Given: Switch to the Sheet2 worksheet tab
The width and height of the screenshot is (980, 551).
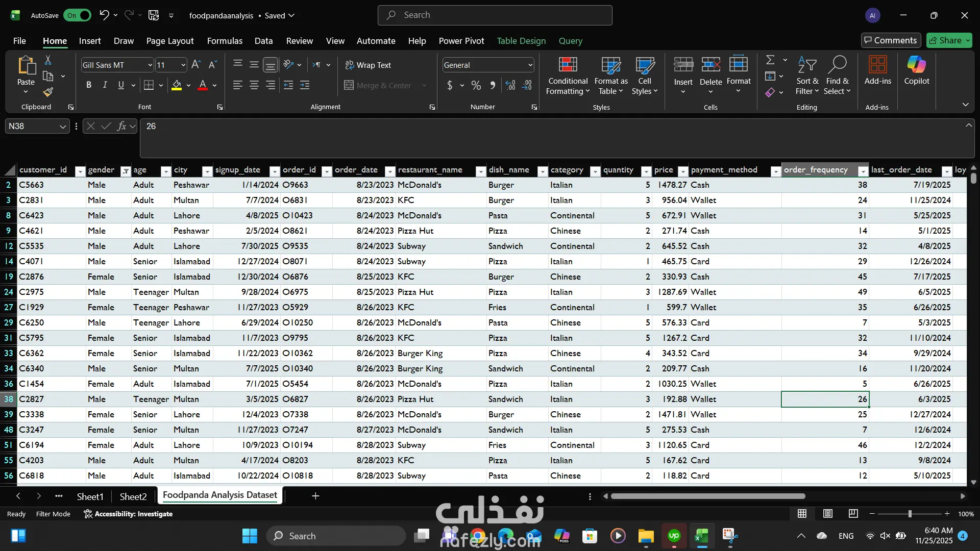Looking at the screenshot, I should click(x=133, y=496).
